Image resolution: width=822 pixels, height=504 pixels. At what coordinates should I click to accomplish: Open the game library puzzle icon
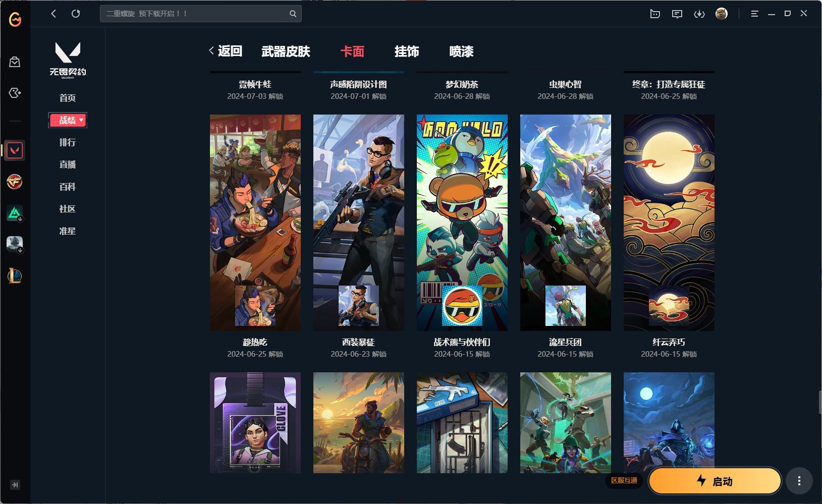tap(15, 92)
